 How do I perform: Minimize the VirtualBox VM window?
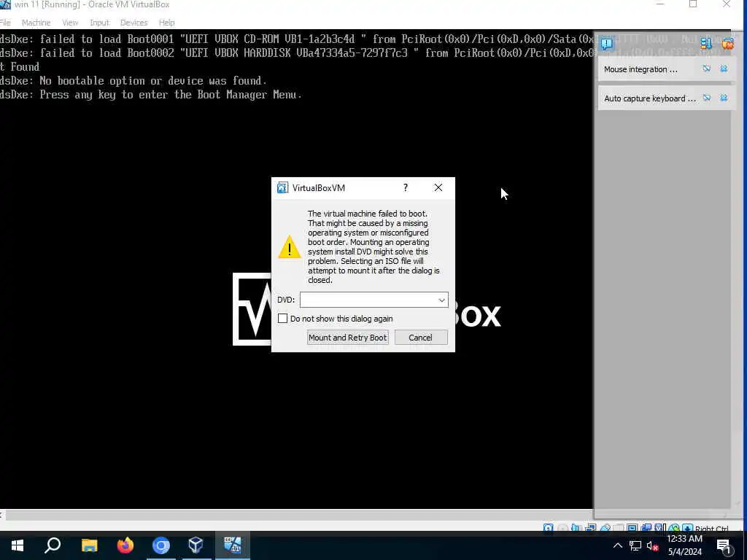click(660, 4)
